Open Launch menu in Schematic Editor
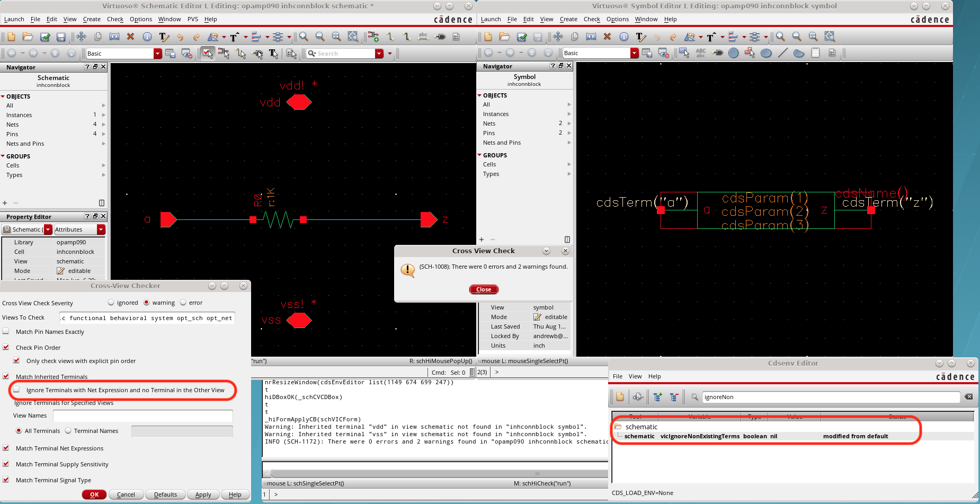The height and width of the screenshot is (504, 980). [x=14, y=19]
